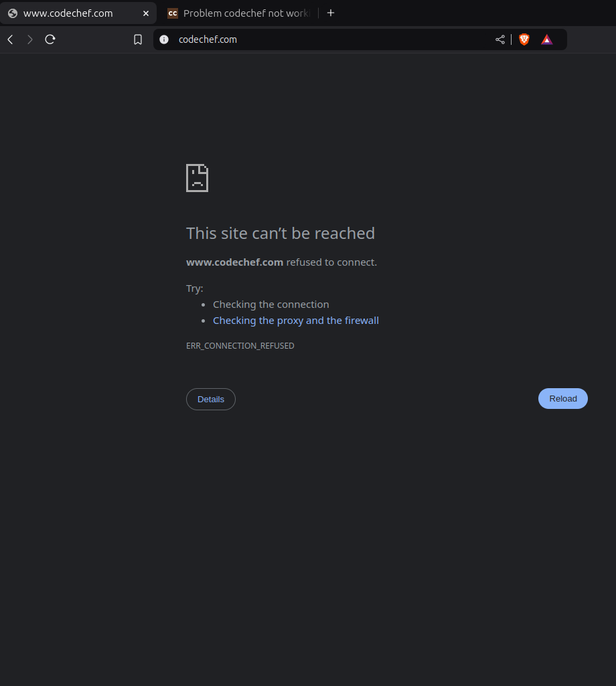Viewport: 616px width, 686px height.
Task: Show error Details
Action: (x=211, y=400)
